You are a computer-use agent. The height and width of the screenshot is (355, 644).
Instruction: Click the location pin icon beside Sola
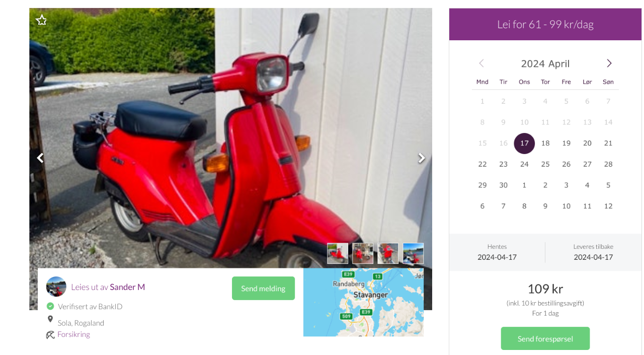tap(50, 319)
